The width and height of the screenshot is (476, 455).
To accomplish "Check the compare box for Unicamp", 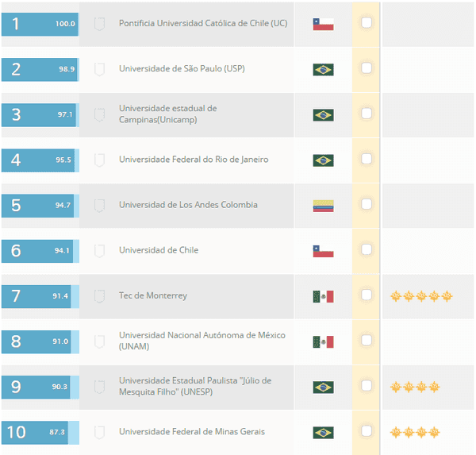I will click(x=367, y=114).
